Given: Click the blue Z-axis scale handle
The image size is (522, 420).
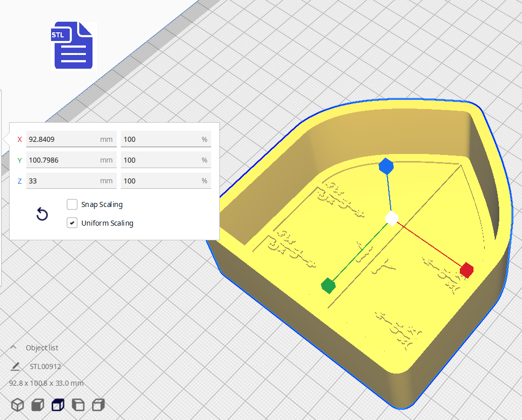Looking at the screenshot, I should pyautogui.click(x=386, y=166).
